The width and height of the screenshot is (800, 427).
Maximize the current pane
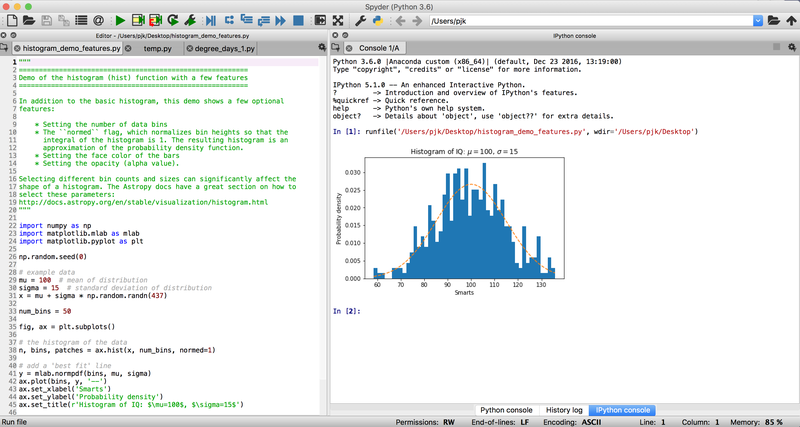click(320, 21)
